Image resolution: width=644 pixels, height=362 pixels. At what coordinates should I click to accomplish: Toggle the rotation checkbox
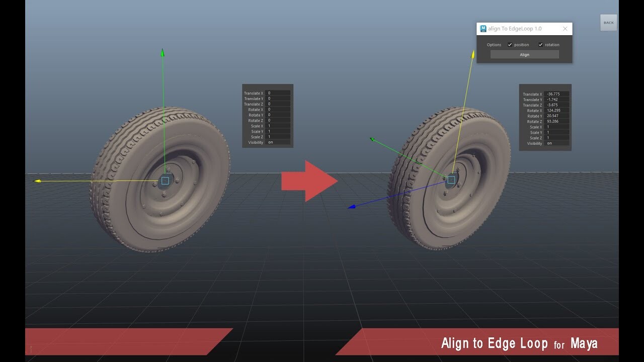point(541,45)
